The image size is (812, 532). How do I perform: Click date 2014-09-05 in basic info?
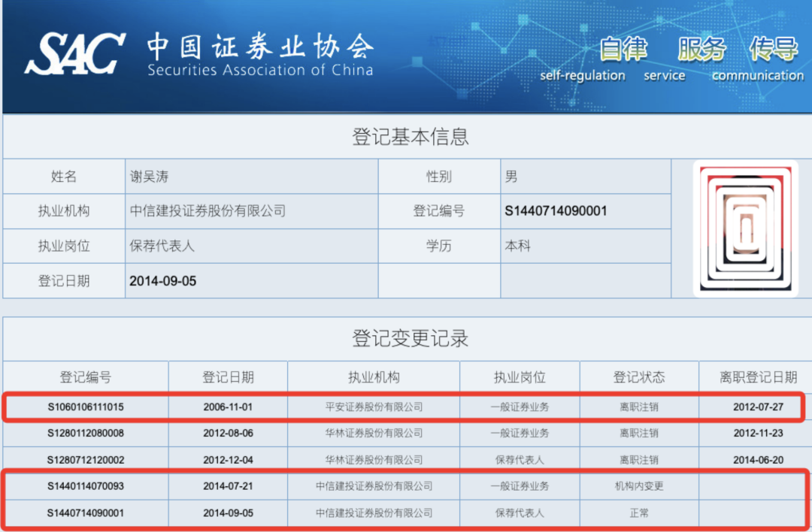(162, 281)
